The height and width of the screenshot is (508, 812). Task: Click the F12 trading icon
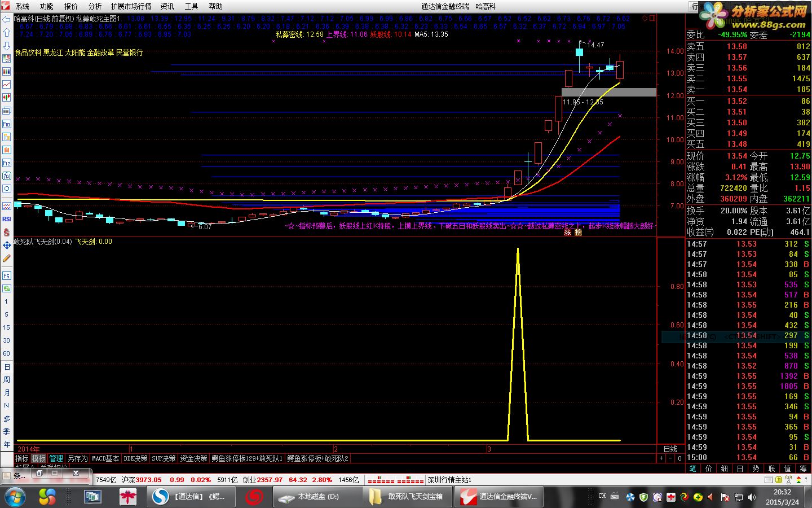(x=6, y=163)
